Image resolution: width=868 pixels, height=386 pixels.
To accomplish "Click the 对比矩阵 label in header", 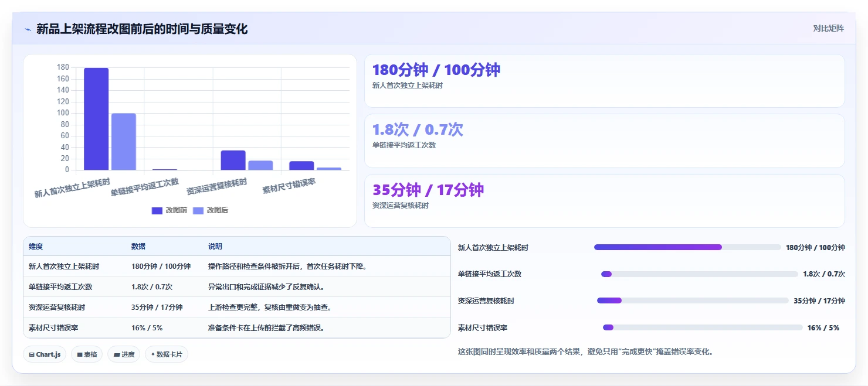I will click(829, 29).
